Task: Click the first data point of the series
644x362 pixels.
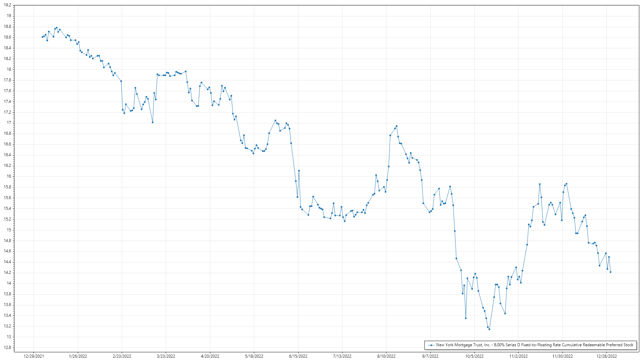Action: tap(42, 37)
